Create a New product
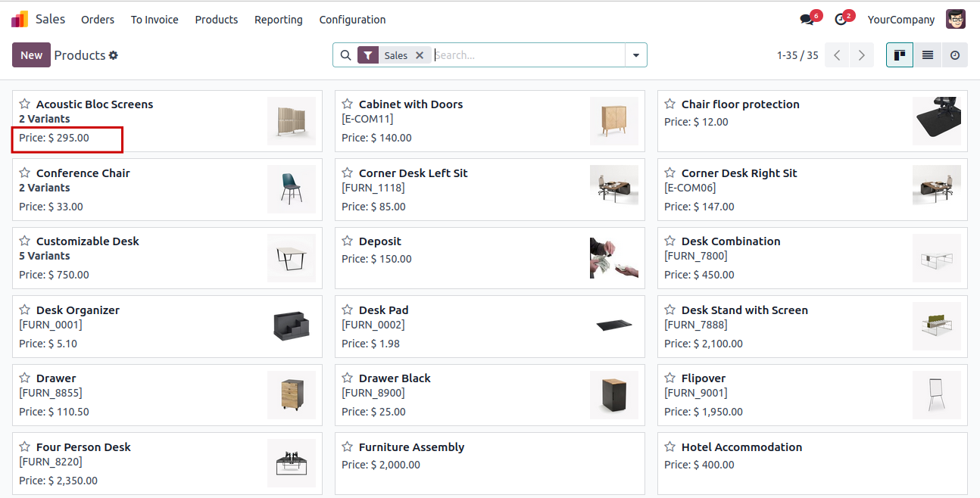This screenshot has height=498, width=980. point(31,55)
